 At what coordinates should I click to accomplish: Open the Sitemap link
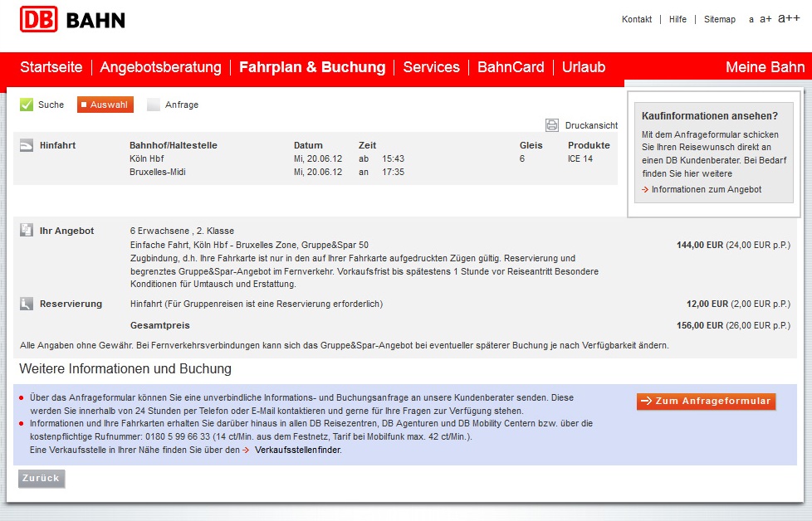click(x=720, y=19)
